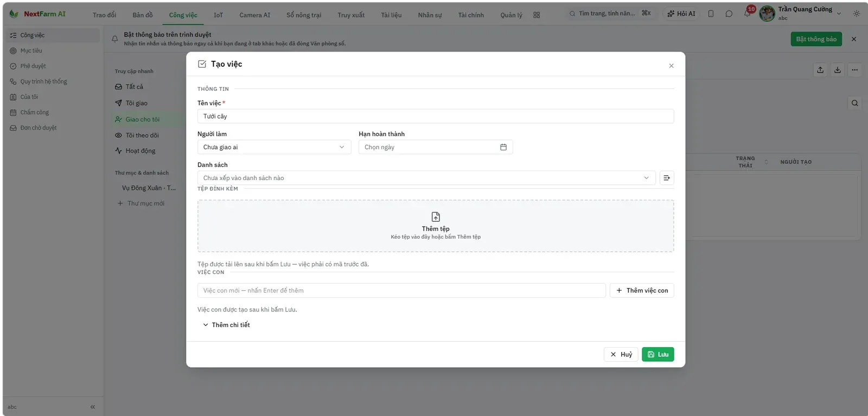Open the Trần Quang Cường account menu chevron
This screenshot has width=868, height=416.
click(x=839, y=14)
